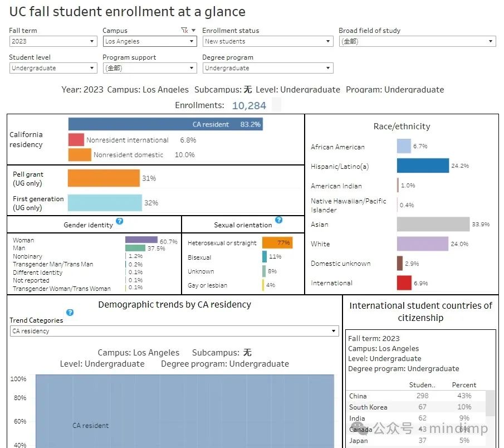Click Japan's 37 students value

422,441
